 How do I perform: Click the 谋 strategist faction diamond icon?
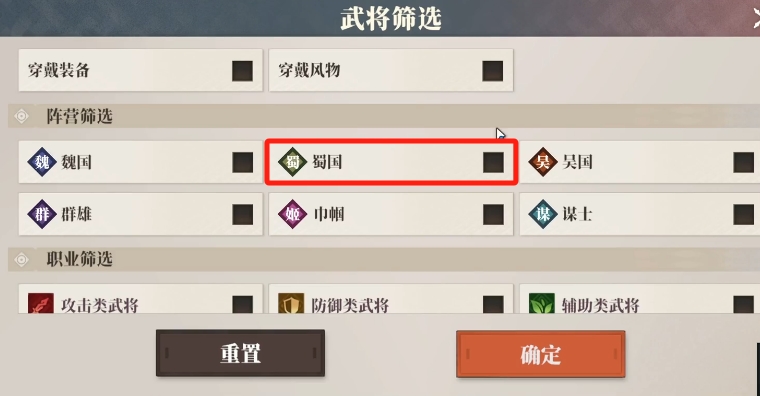[x=543, y=214]
